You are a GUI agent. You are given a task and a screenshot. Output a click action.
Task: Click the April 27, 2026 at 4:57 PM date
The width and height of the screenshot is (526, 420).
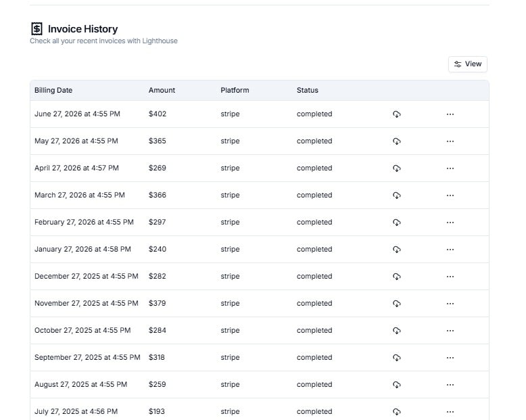76,168
